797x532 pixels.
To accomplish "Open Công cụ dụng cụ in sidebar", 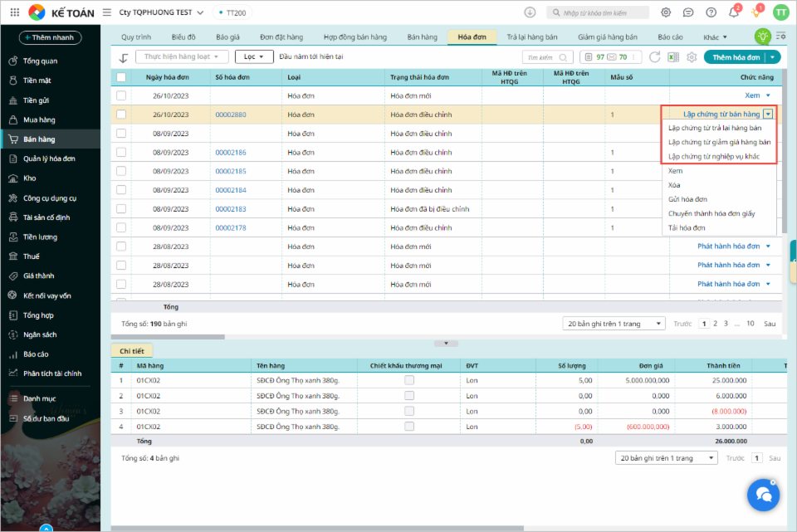I will point(51,198).
